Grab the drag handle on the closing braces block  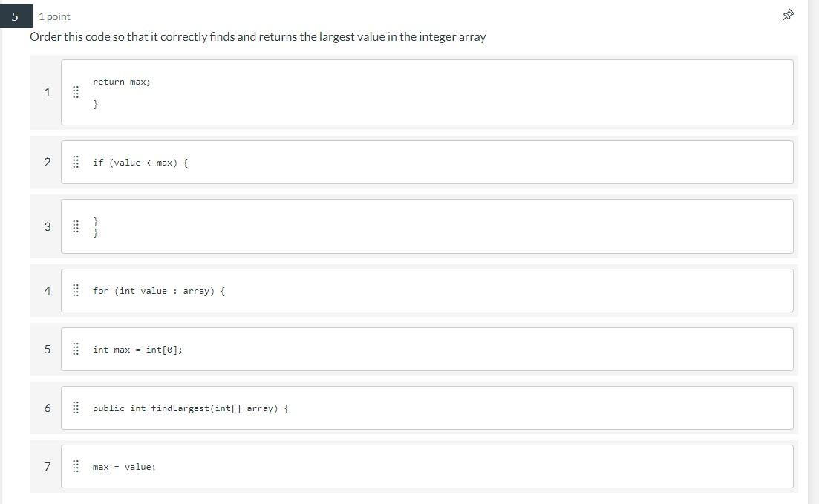click(x=75, y=226)
